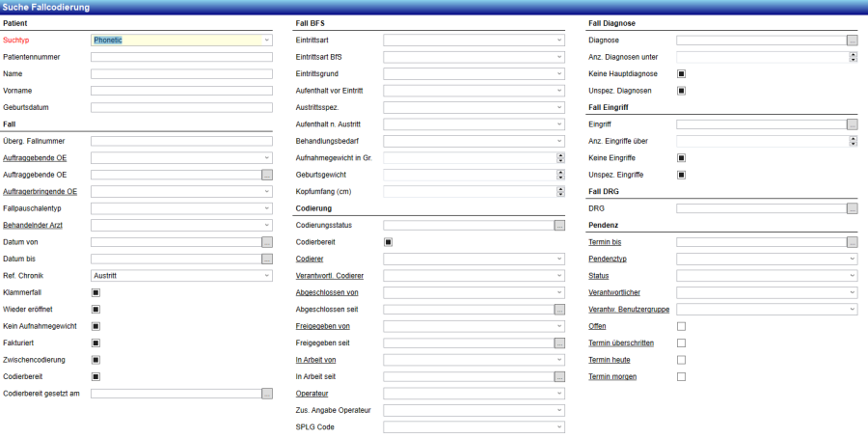Toggle the Fakturiert checkbox

(95, 343)
